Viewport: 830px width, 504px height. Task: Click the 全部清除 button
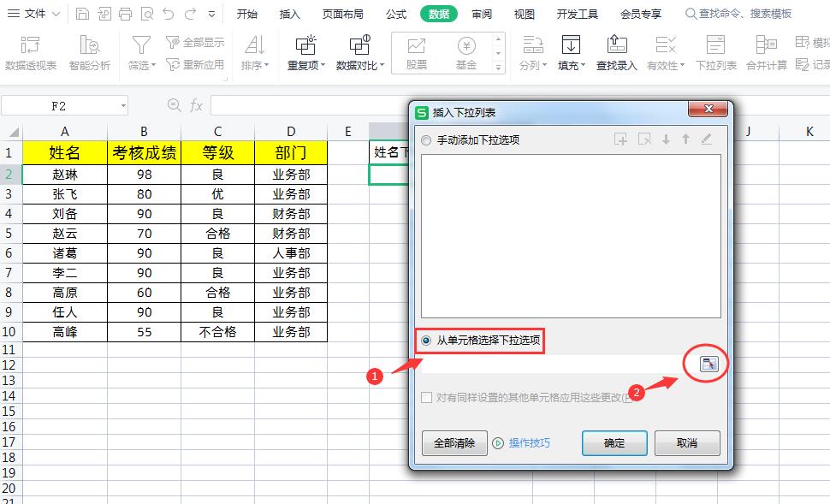point(454,443)
